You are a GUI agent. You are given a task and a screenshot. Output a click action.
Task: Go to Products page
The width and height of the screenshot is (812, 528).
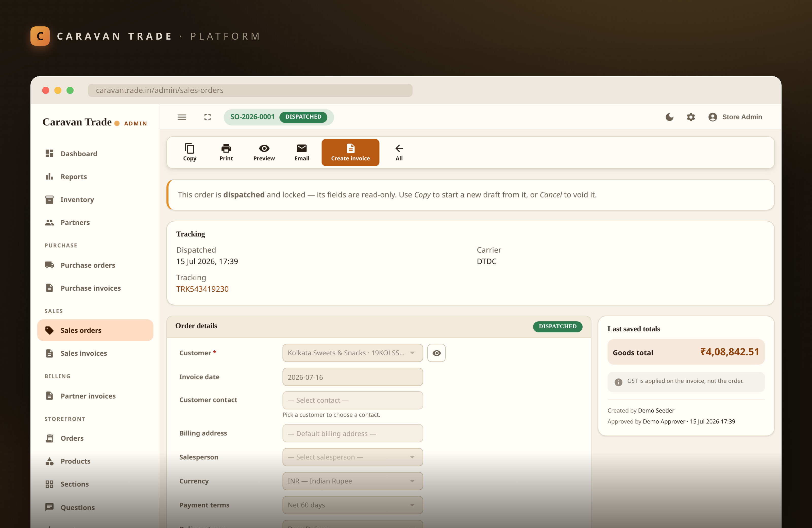(x=95, y=461)
